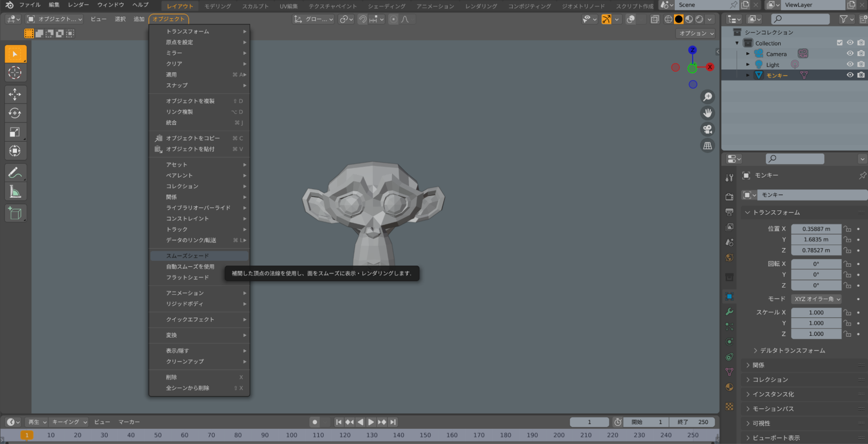Open the Output properties tab
868x444 pixels.
coord(729,212)
